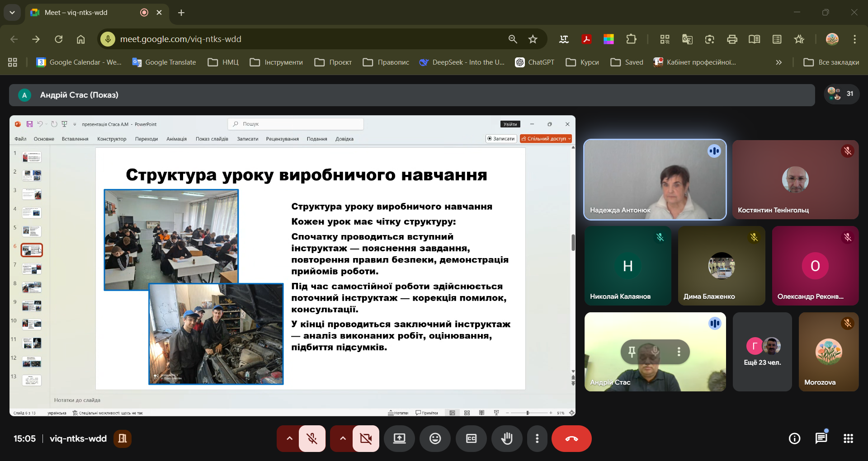Expand video settings arrow
868x461 pixels.
[x=343, y=438]
